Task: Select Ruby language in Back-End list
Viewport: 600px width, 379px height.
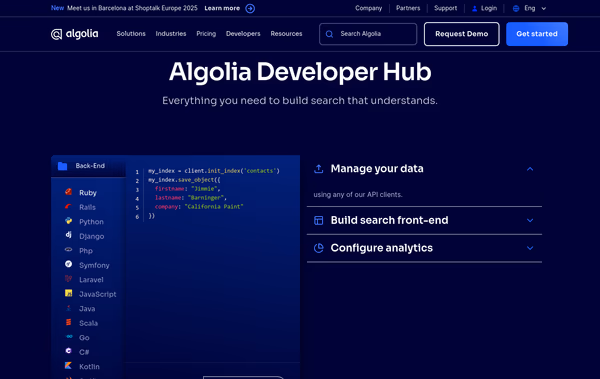Action: point(88,193)
